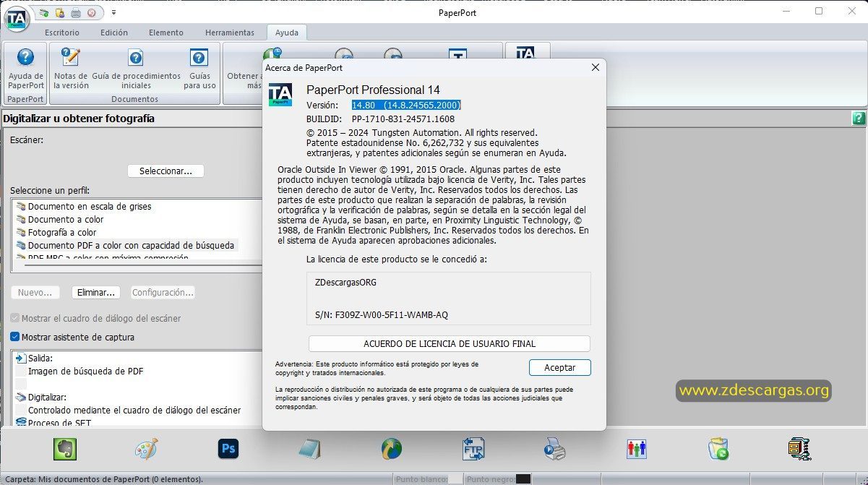
Task: Click the highlighted version number field
Action: tap(406, 105)
